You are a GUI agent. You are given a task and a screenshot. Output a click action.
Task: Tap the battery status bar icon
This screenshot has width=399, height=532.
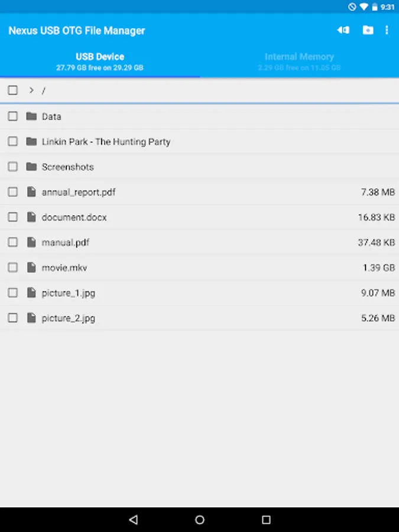[x=375, y=7]
